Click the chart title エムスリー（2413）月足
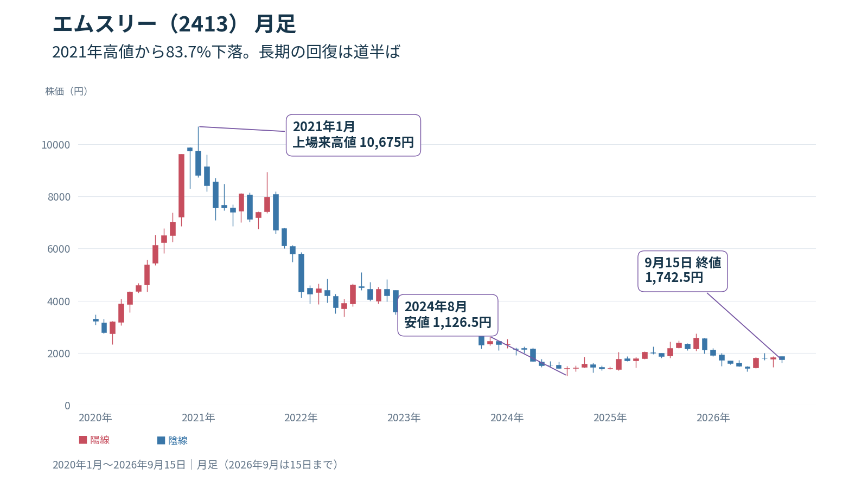 point(174,24)
